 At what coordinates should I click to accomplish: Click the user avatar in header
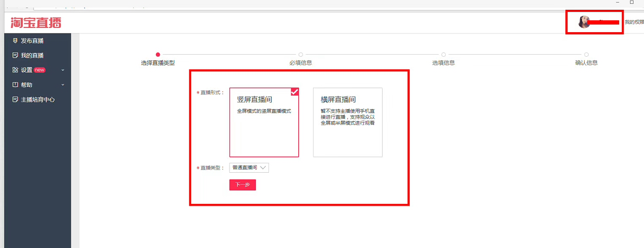pyautogui.click(x=584, y=22)
